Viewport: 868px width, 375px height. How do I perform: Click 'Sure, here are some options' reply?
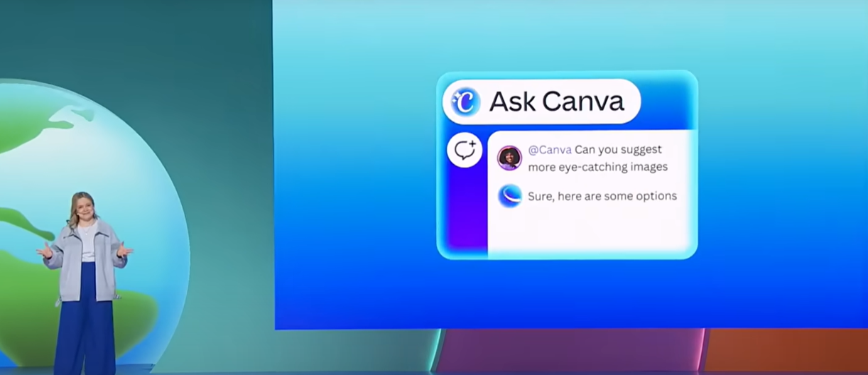(x=602, y=196)
